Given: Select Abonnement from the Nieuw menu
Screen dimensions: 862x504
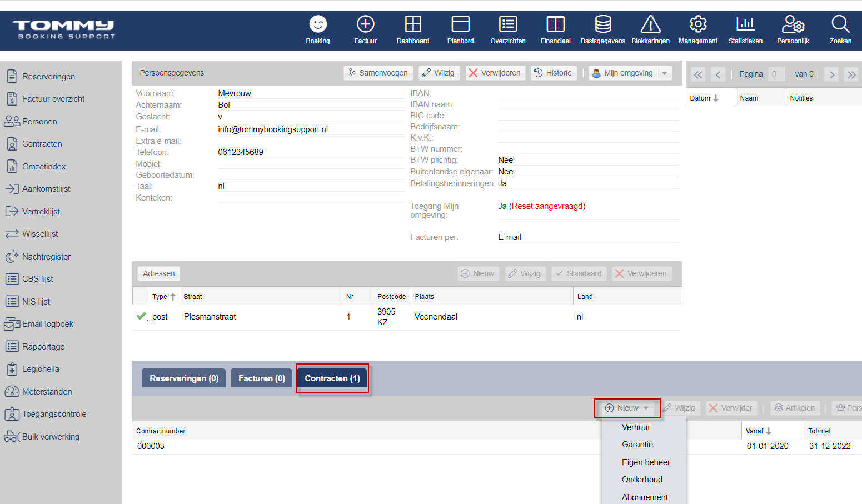Looking at the screenshot, I should (x=644, y=497).
